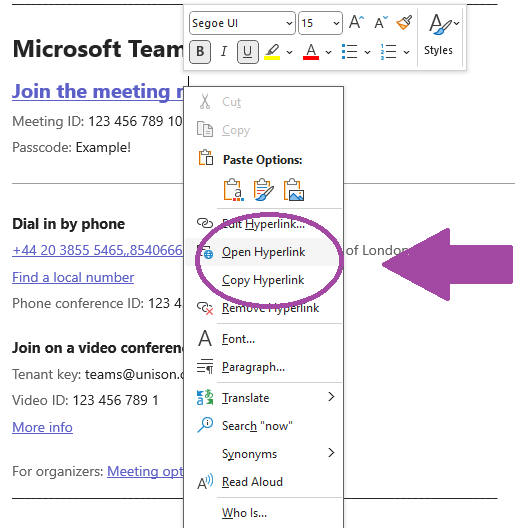Choose Keep Source Formatting paste option
Image resolution: width=515 pixels, height=528 pixels.
(x=233, y=190)
